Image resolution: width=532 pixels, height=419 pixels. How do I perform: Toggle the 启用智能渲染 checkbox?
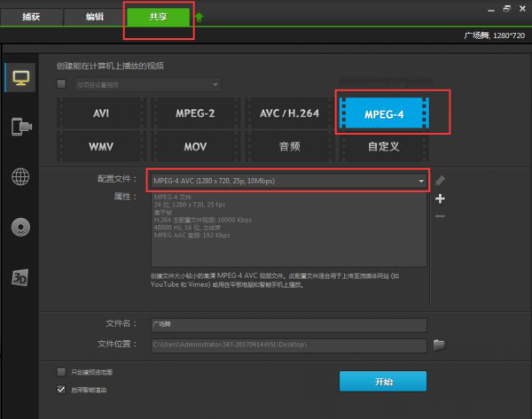coord(61,389)
